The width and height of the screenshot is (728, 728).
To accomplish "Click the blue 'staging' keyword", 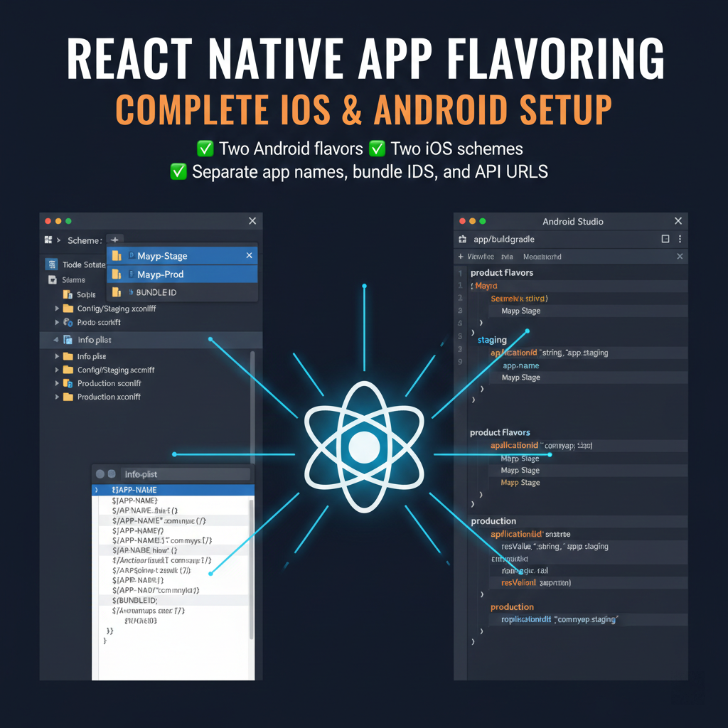I will pos(492,340).
